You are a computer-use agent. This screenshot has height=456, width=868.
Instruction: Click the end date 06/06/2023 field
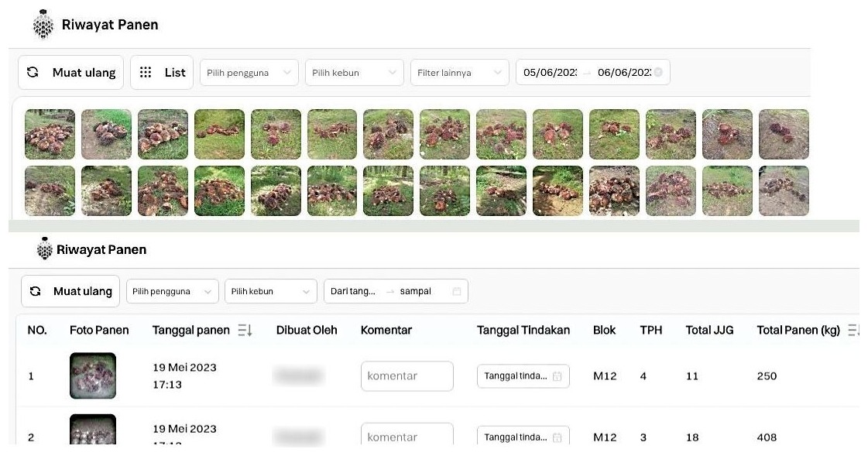click(x=624, y=73)
